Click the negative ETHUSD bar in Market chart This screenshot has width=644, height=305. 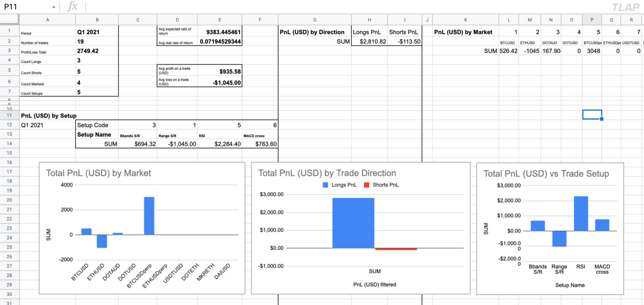pos(102,241)
